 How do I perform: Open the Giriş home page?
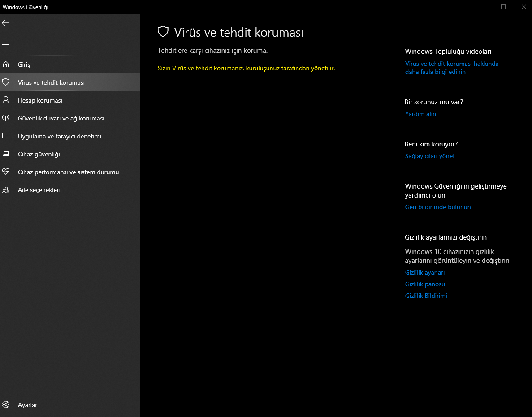[70, 64]
